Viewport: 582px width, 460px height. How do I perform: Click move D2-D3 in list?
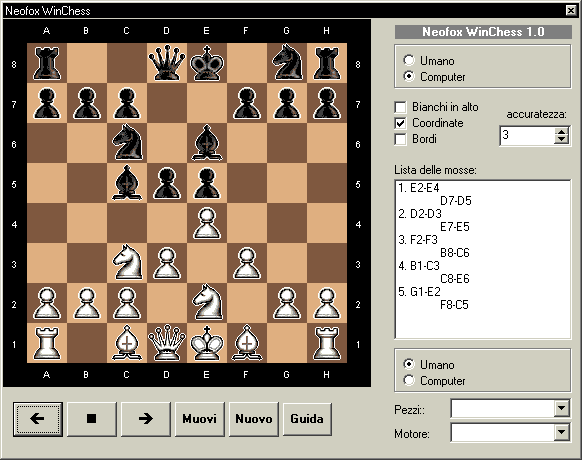click(x=426, y=214)
